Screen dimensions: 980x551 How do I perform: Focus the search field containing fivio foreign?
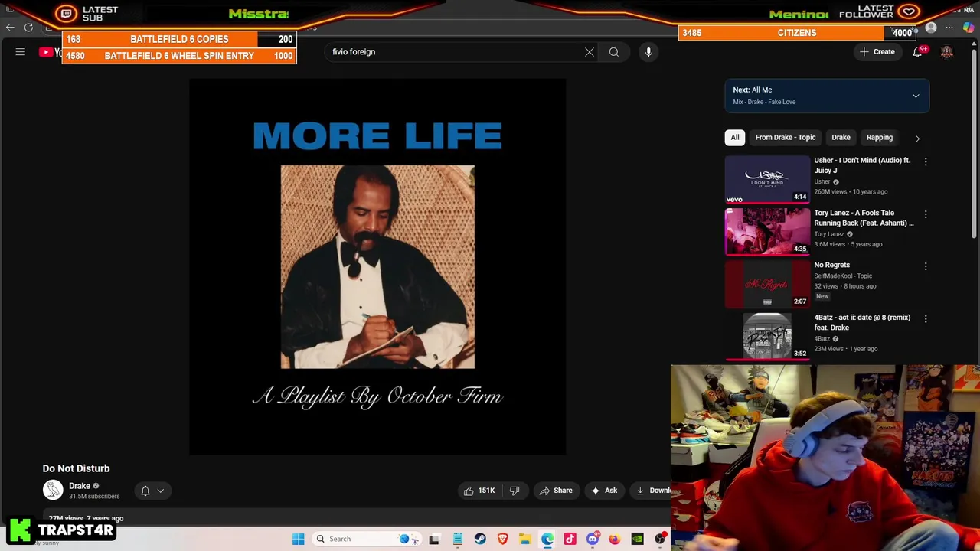pyautogui.click(x=456, y=52)
